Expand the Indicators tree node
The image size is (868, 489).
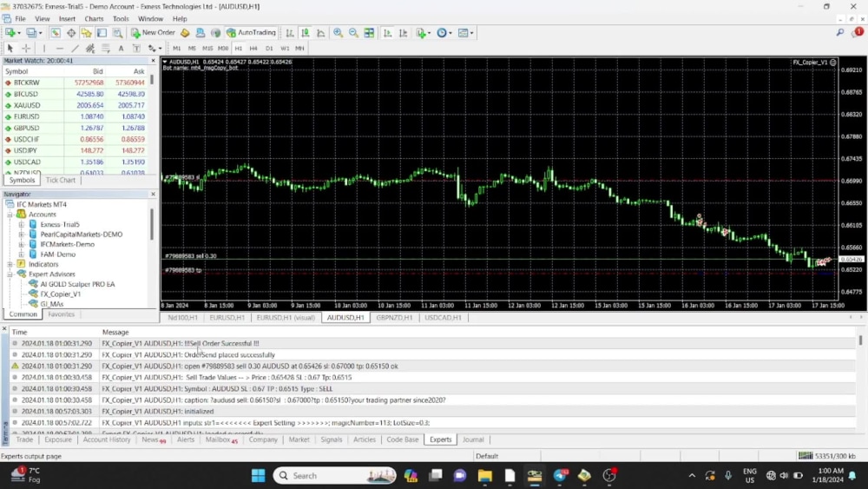(10, 264)
